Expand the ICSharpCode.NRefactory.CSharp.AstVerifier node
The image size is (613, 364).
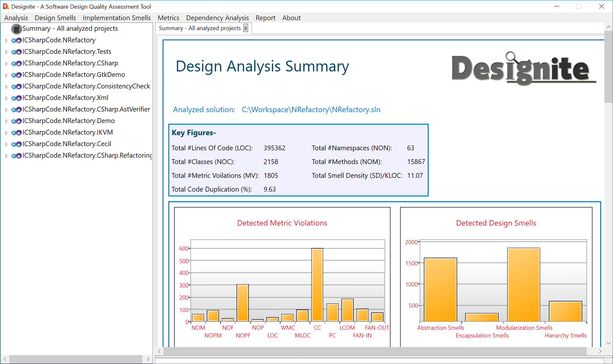click(x=6, y=110)
